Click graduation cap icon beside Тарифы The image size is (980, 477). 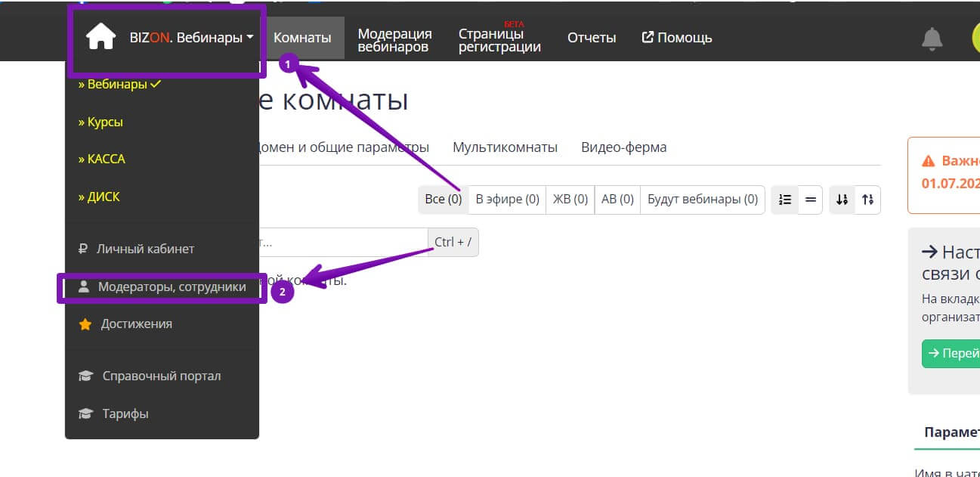tap(86, 414)
